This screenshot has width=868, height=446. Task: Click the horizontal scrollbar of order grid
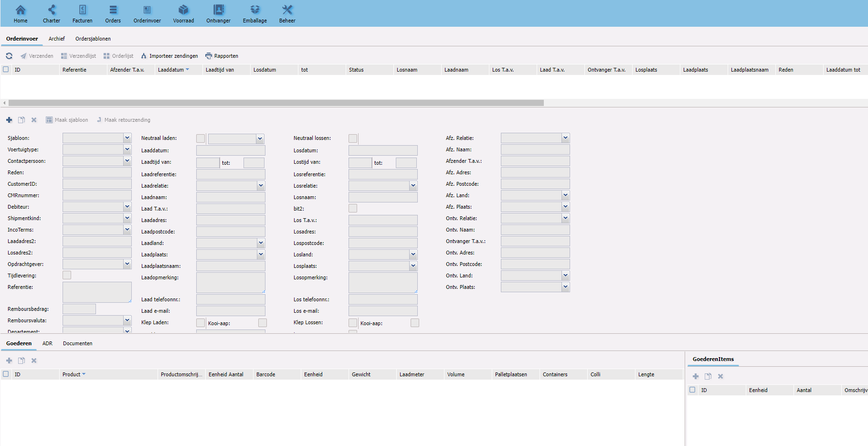[x=276, y=103]
